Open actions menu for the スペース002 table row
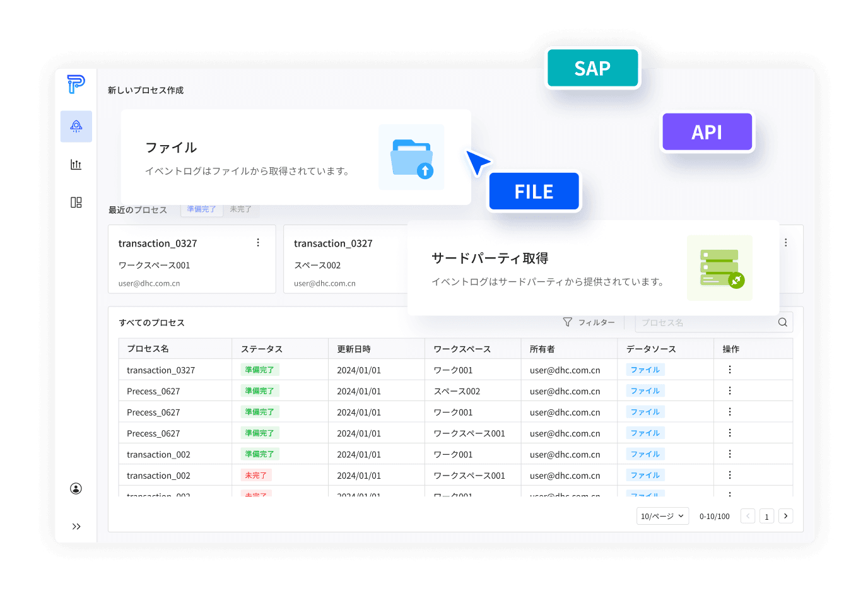The width and height of the screenshot is (868, 608). click(x=730, y=391)
